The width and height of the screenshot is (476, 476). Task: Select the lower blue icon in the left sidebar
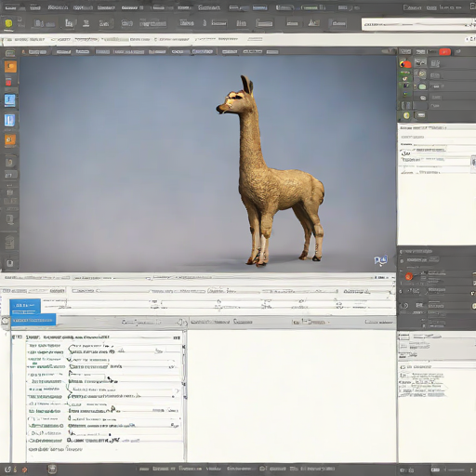(x=9, y=120)
